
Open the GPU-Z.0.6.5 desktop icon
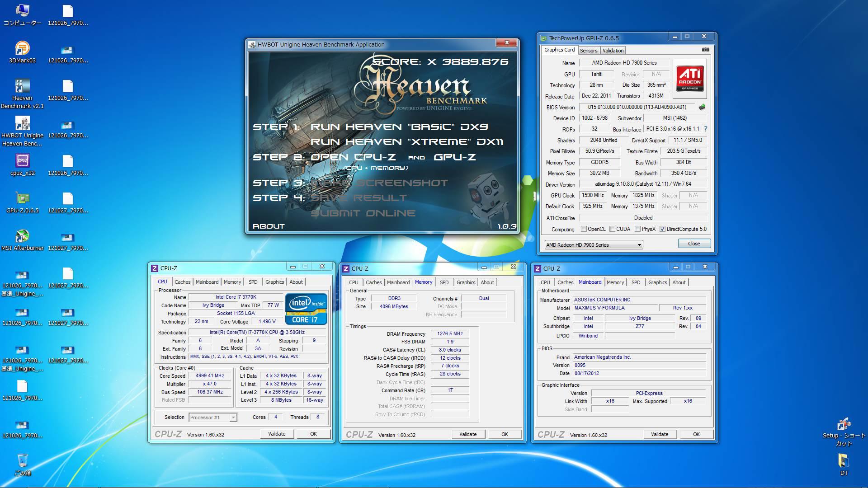(22, 202)
